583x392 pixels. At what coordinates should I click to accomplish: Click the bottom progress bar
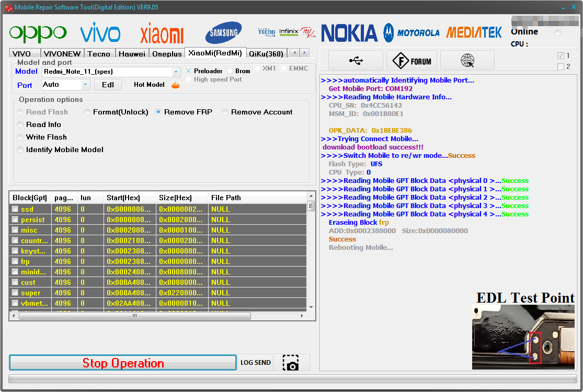pyautogui.click(x=293, y=378)
